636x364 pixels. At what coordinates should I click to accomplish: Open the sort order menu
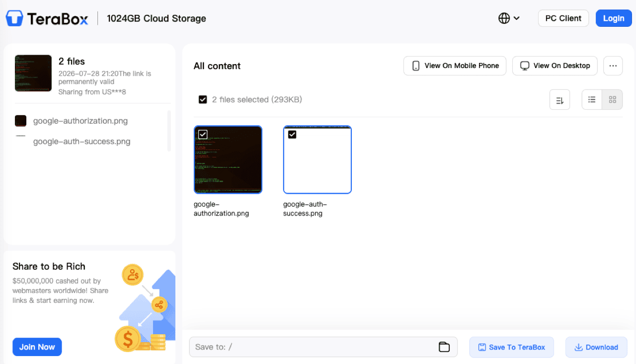559,100
